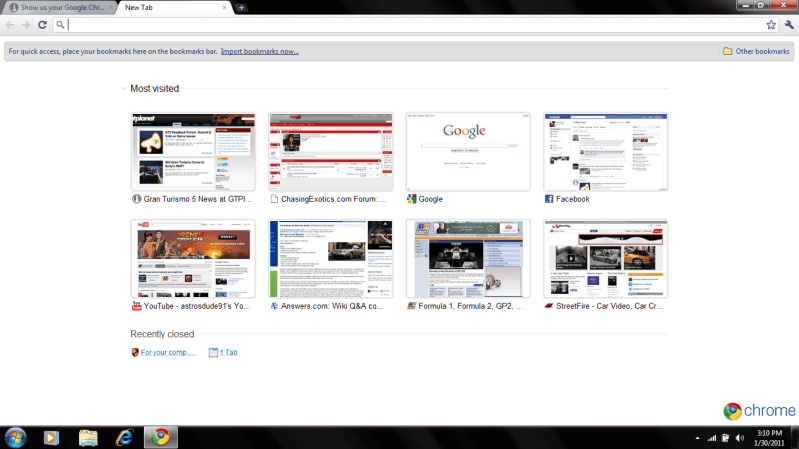Open the Windows Start menu
Image resolution: width=799 pixels, height=449 pixels.
click(x=16, y=438)
